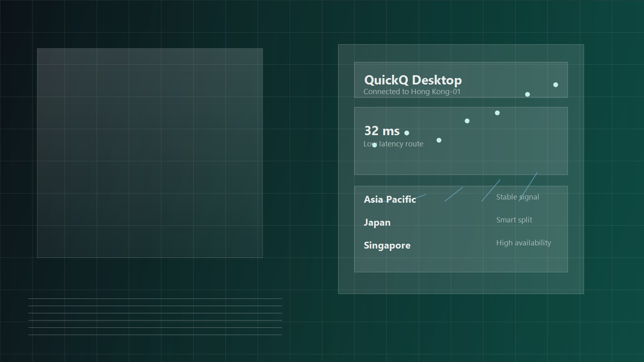Select the Japan region row
This screenshot has height=362, width=644.
point(377,223)
